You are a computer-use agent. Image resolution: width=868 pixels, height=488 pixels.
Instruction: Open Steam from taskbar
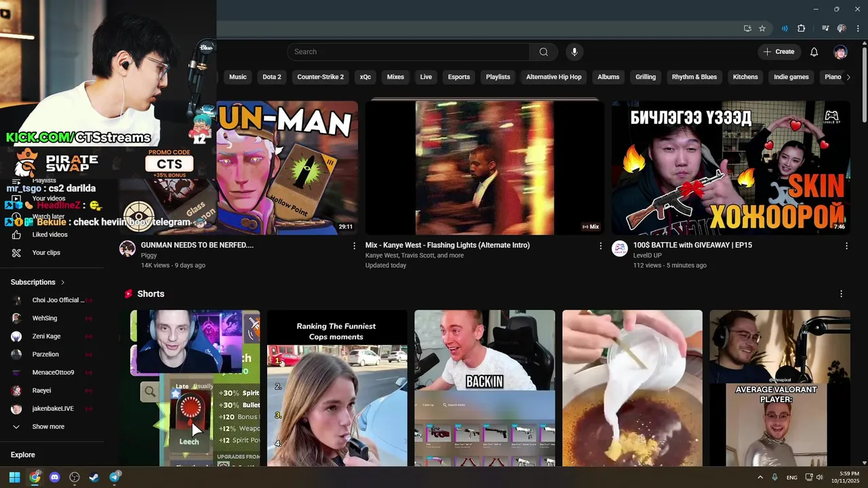tap(94, 477)
